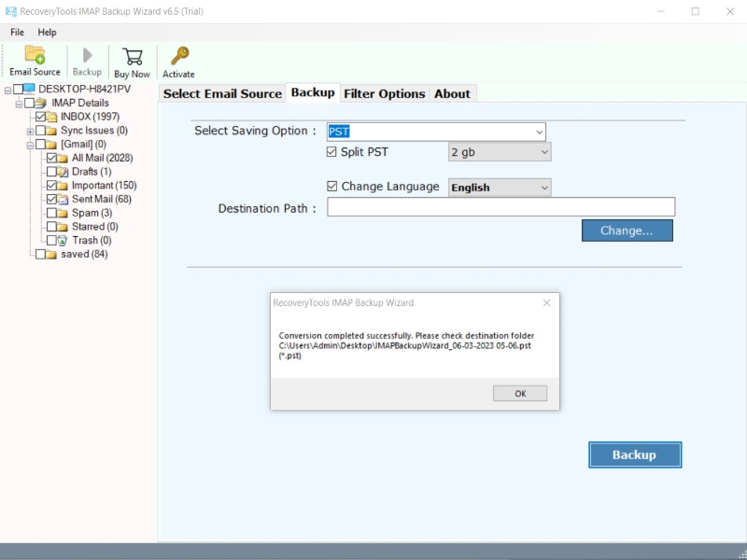
Task: Check the saved (84) checkbox
Action: pos(40,254)
